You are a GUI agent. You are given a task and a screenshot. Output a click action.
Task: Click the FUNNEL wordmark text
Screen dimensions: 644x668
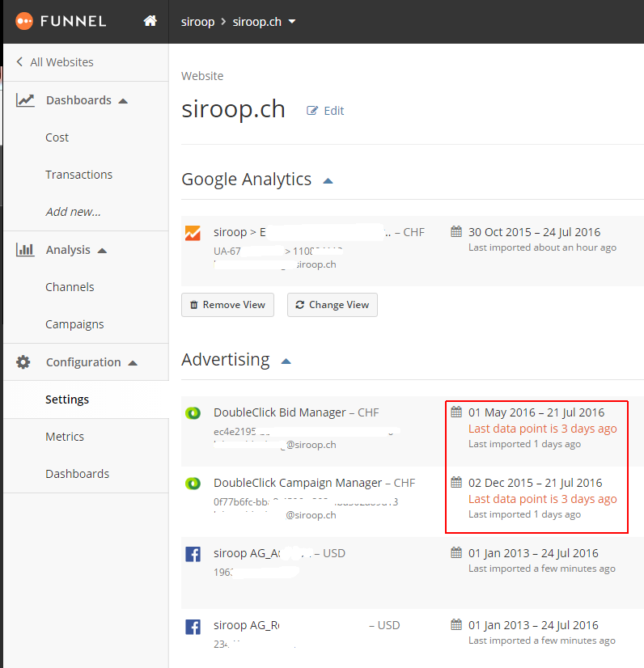(74, 21)
